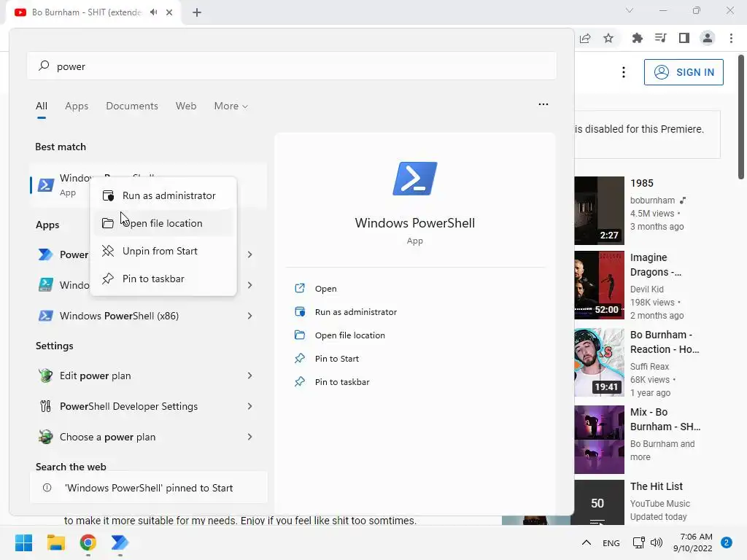
Task: Expand Windows PowerShell ISE result arrow
Action: 249,285
